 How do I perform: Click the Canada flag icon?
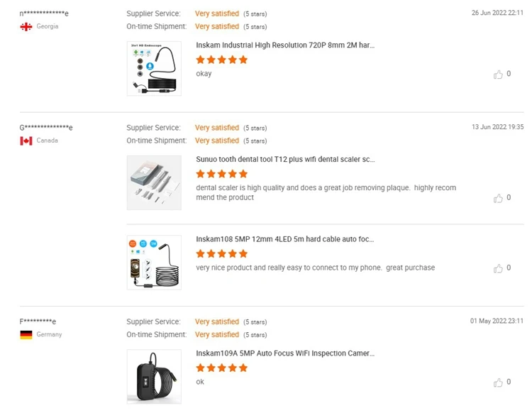point(26,141)
